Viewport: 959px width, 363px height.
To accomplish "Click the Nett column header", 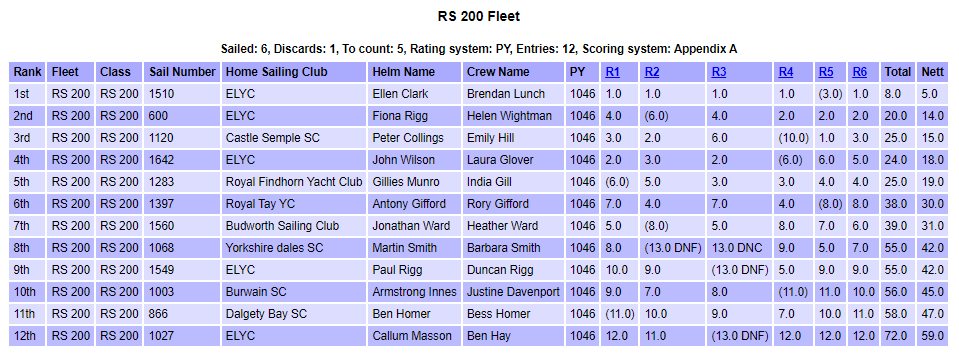I will point(933,72).
